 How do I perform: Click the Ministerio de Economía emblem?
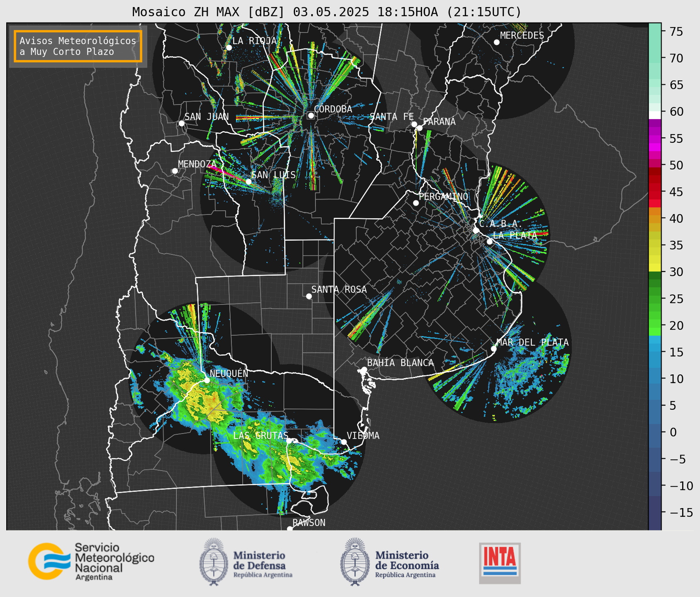click(x=355, y=562)
